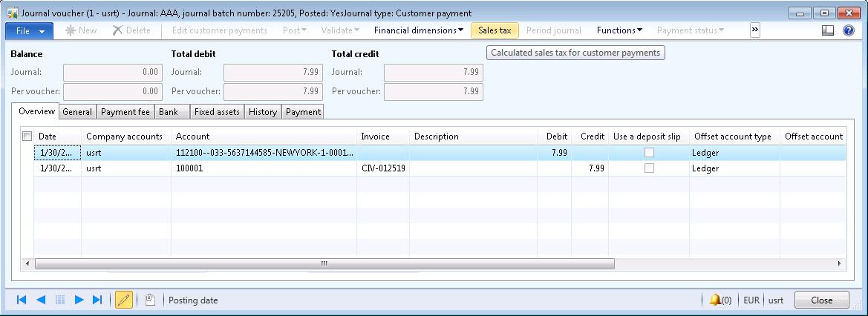Click the Account column header
Screen dimensions: 868x316
pos(264,136)
